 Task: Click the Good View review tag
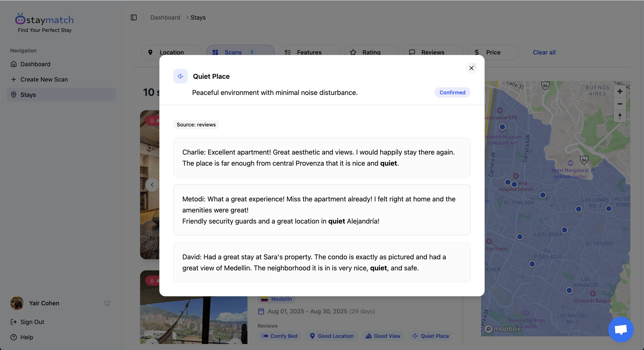tap(383, 336)
